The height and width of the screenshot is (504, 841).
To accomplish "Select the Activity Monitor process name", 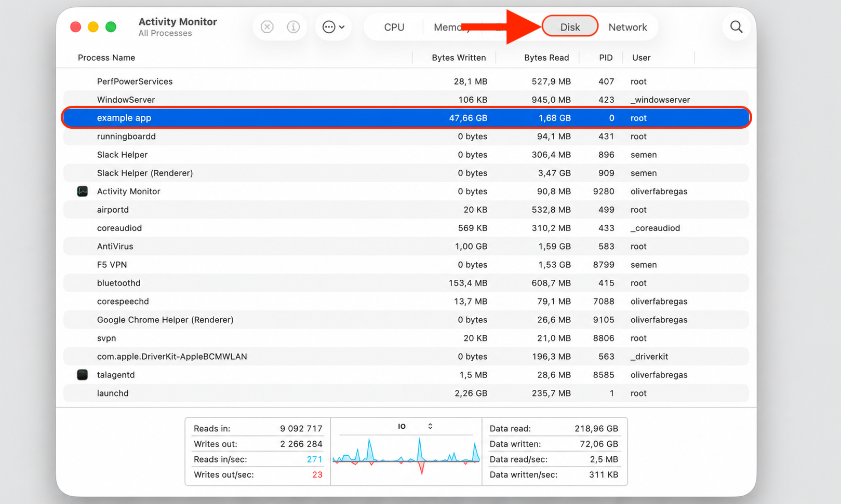I will pyautogui.click(x=128, y=192).
